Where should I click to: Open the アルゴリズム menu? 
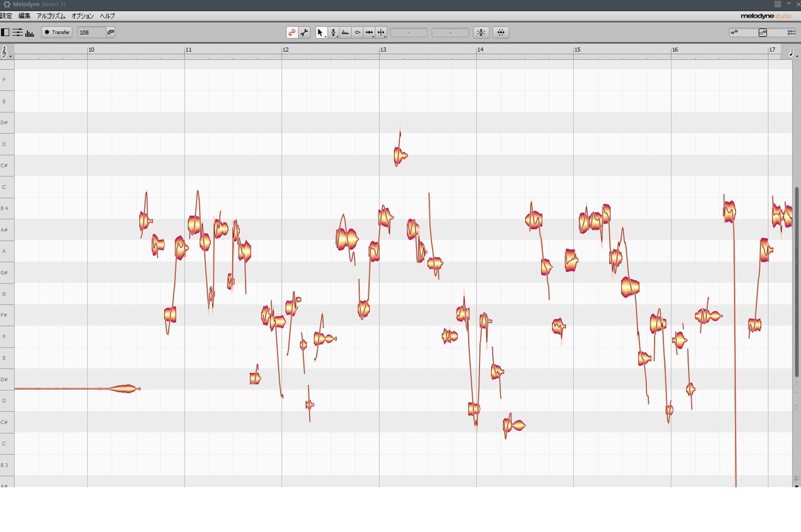[x=51, y=16]
